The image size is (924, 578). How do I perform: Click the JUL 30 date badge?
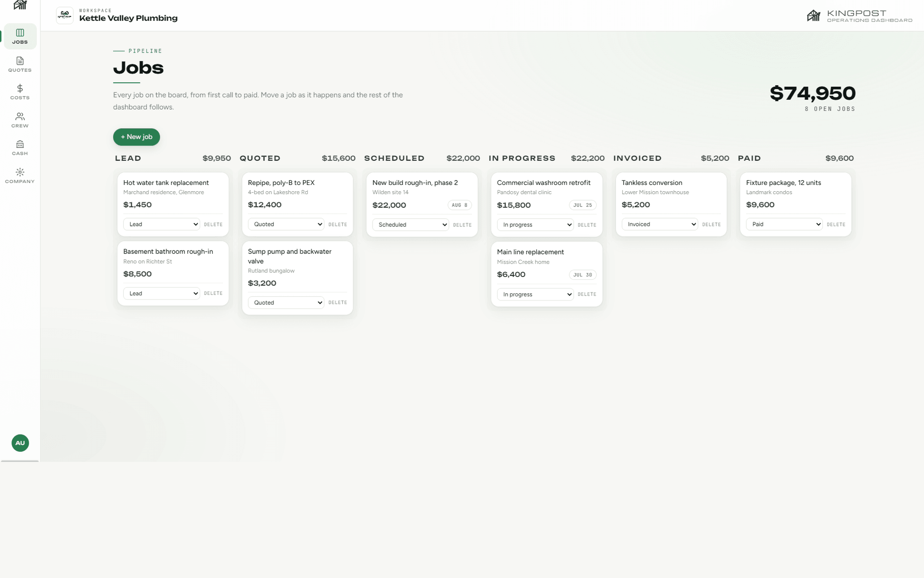583,275
